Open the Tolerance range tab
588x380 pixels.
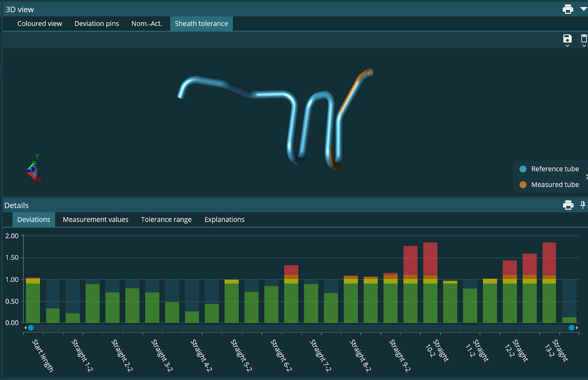(x=166, y=220)
